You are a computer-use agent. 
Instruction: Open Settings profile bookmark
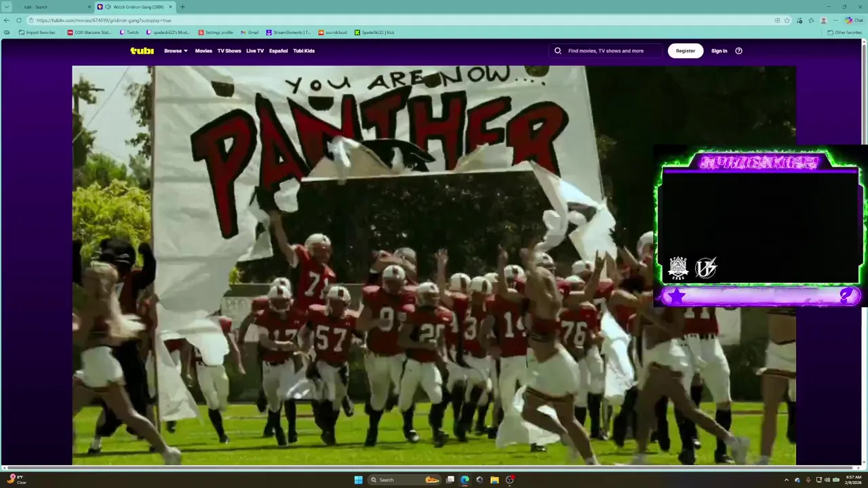tap(216, 33)
